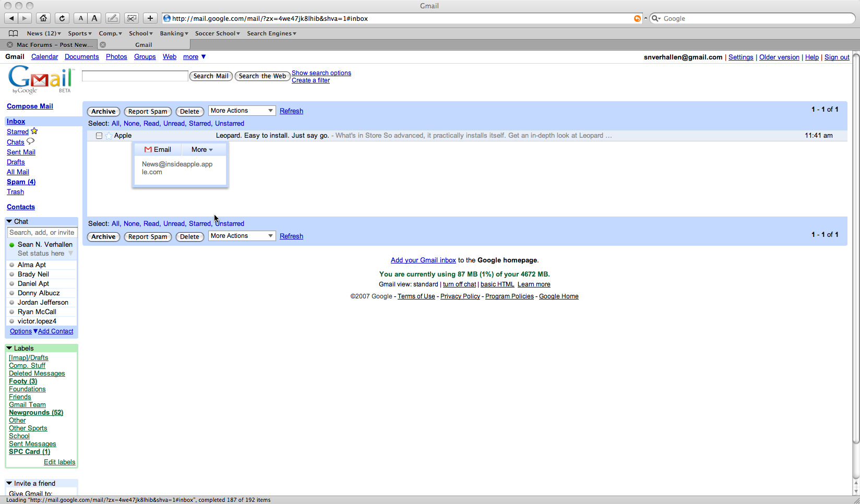The height and width of the screenshot is (504, 860).
Task: Click the green status dot for Sean N. Verhallen
Action: (x=11, y=245)
